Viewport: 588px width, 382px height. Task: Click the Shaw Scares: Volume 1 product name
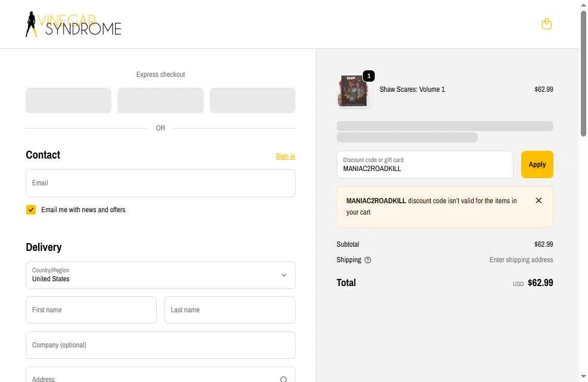pos(412,89)
